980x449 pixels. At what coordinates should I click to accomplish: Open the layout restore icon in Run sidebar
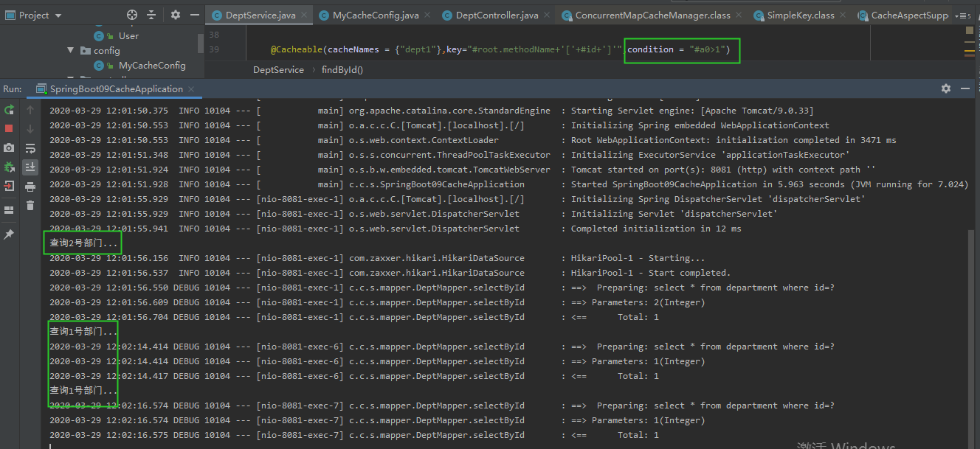pos(10,210)
